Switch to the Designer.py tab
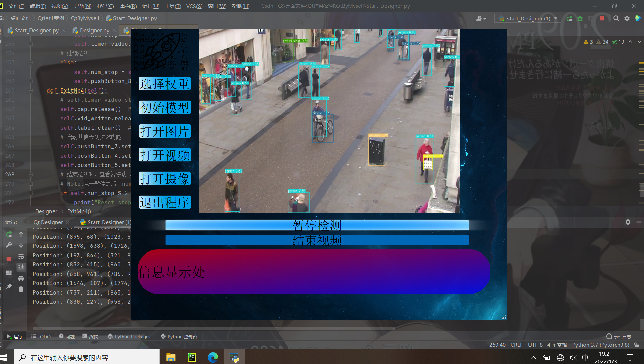This screenshot has width=644, height=364. tap(94, 30)
